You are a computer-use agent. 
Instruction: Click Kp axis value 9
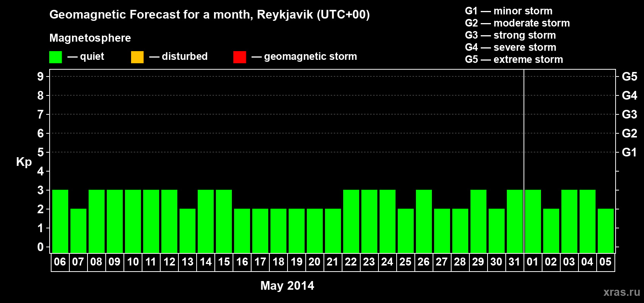tap(41, 77)
